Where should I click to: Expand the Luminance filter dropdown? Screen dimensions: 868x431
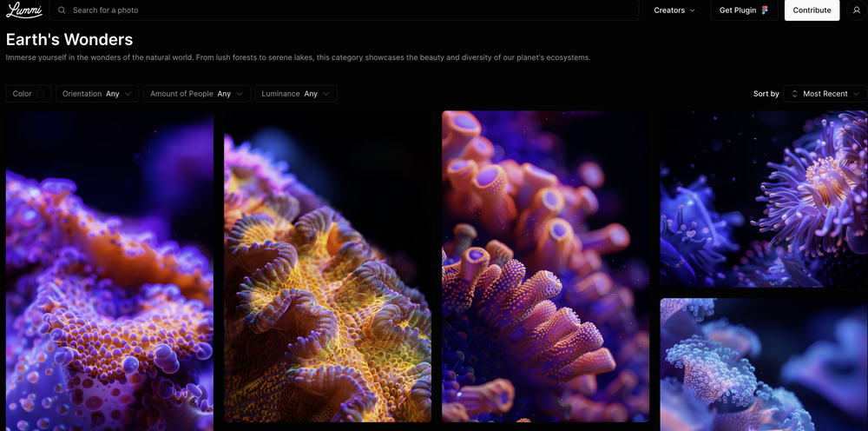pos(296,94)
